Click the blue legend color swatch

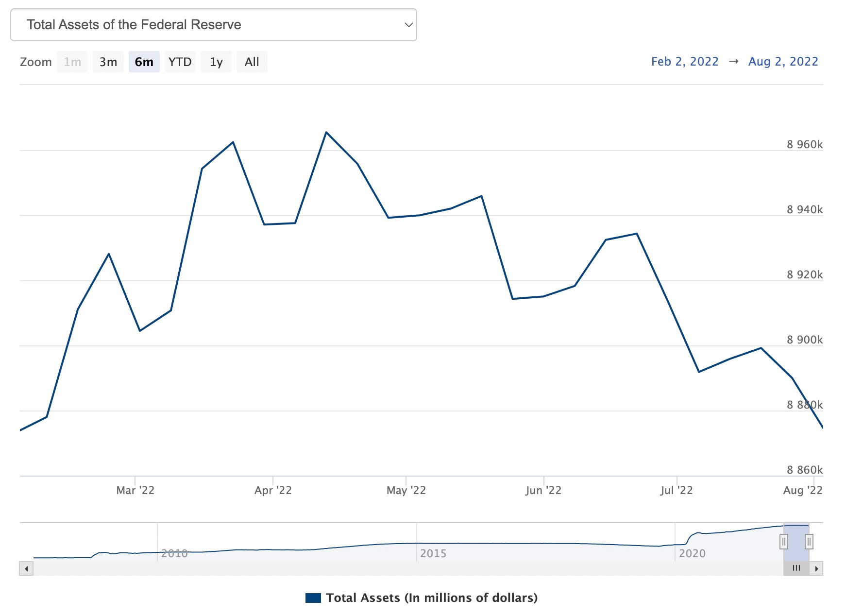(313, 598)
